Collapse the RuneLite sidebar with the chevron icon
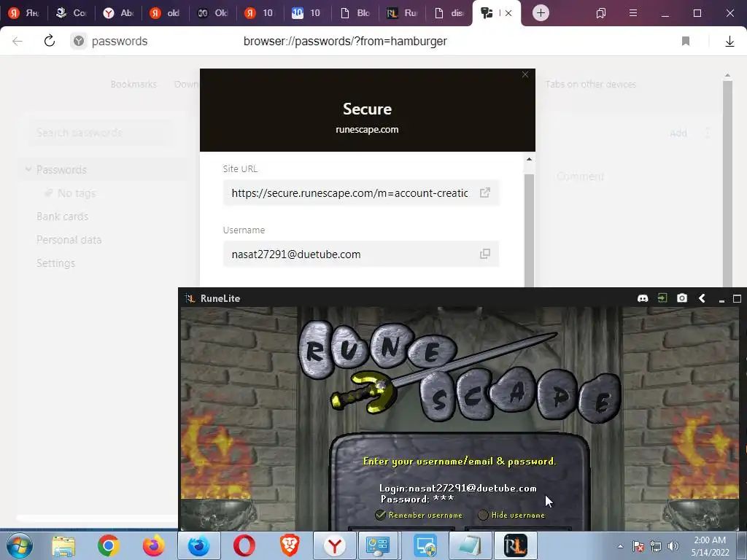Viewport: 747px width, 560px height. click(x=702, y=298)
